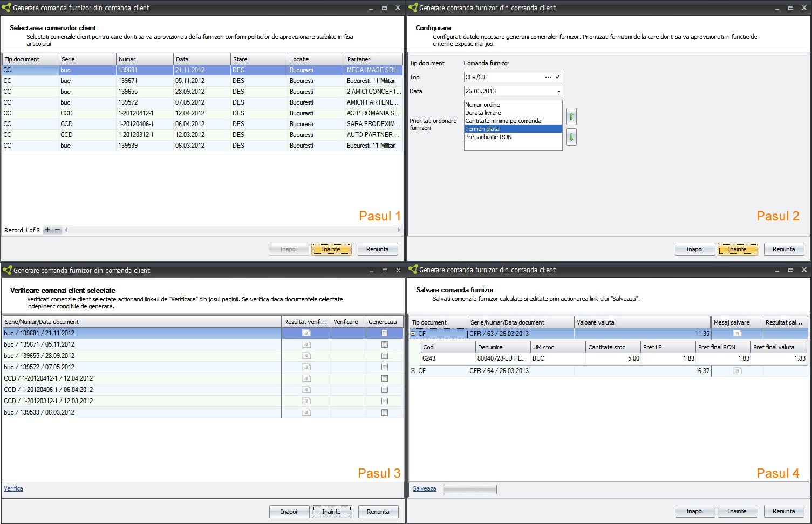Viewport: 812px width, 524px height.
Task: Select order row with partner AGIP ROMANIA
Action: click(x=202, y=113)
